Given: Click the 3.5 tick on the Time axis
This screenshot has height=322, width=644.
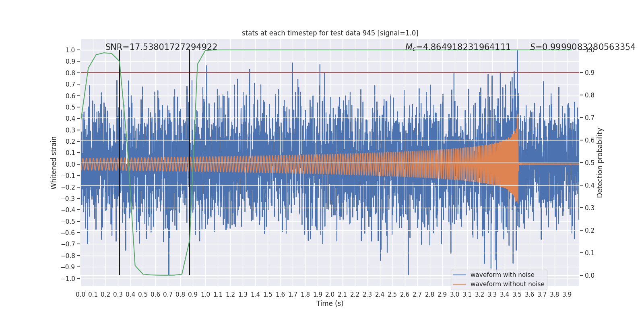Looking at the screenshot, I should coord(517,295).
